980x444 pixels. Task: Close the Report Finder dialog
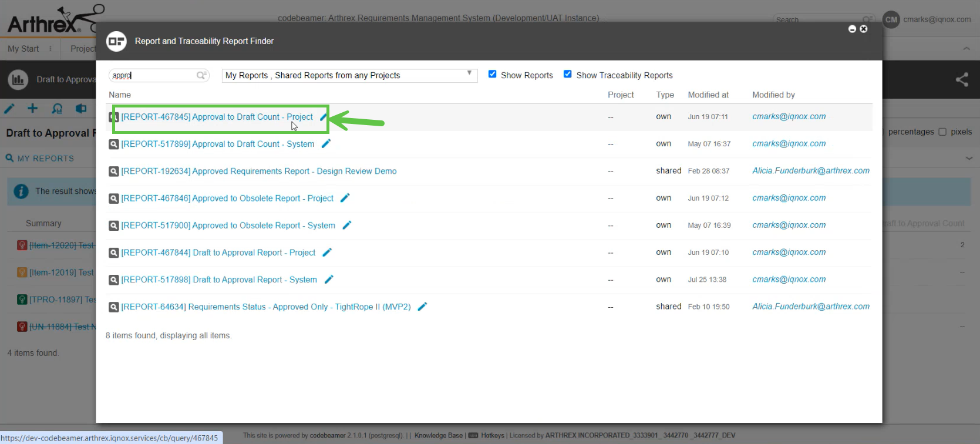pos(864,29)
